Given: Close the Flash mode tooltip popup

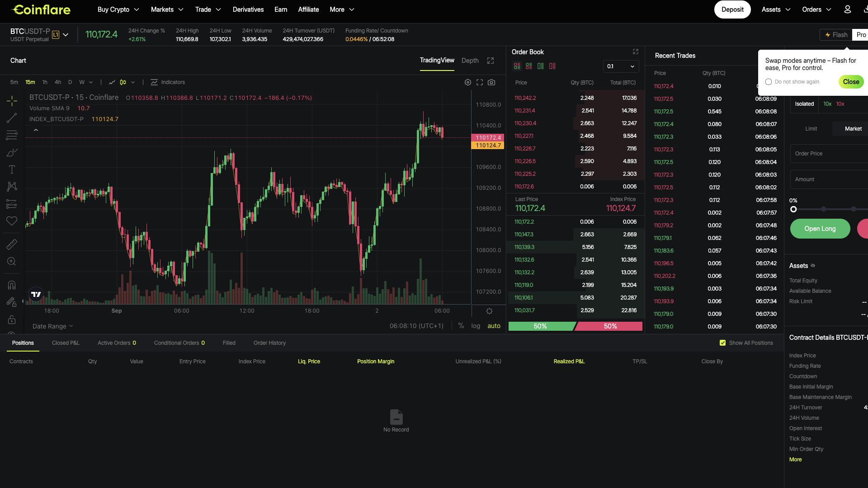Looking at the screenshot, I should [851, 82].
